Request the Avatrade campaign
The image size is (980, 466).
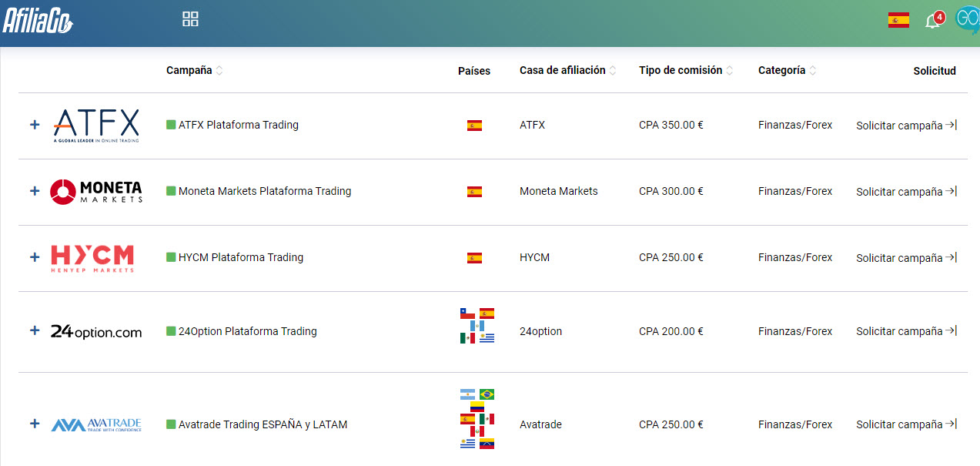906,424
